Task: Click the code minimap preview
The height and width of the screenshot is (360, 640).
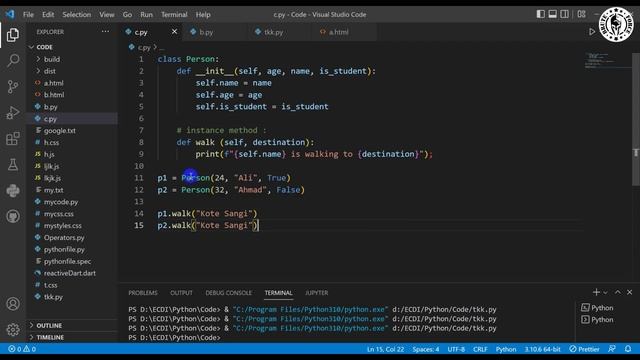Action: [607, 60]
